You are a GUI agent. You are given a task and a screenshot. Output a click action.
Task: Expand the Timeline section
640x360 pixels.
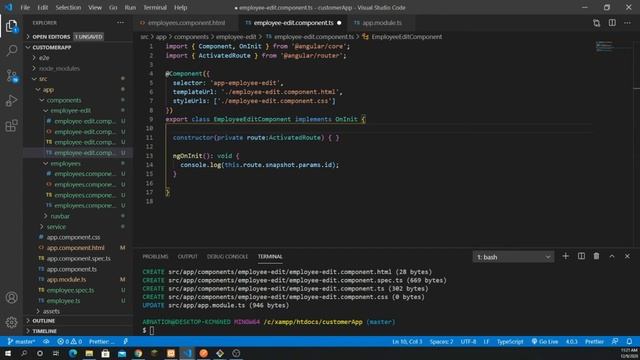[44, 331]
